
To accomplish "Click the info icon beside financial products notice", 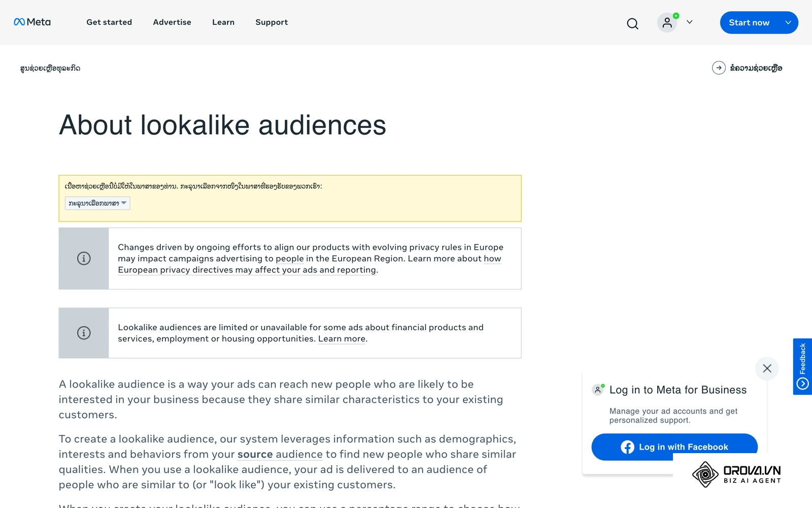I will coord(84,333).
